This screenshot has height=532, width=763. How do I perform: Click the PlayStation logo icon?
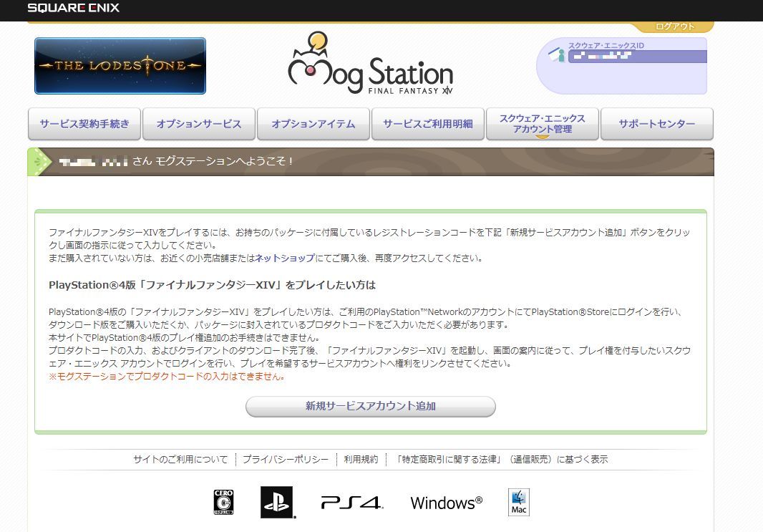(277, 503)
